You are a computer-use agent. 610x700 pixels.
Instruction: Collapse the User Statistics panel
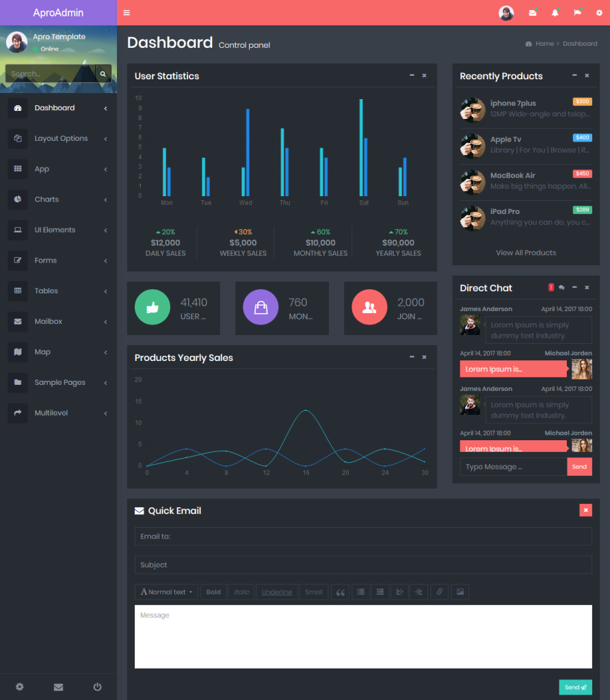(x=411, y=76)
